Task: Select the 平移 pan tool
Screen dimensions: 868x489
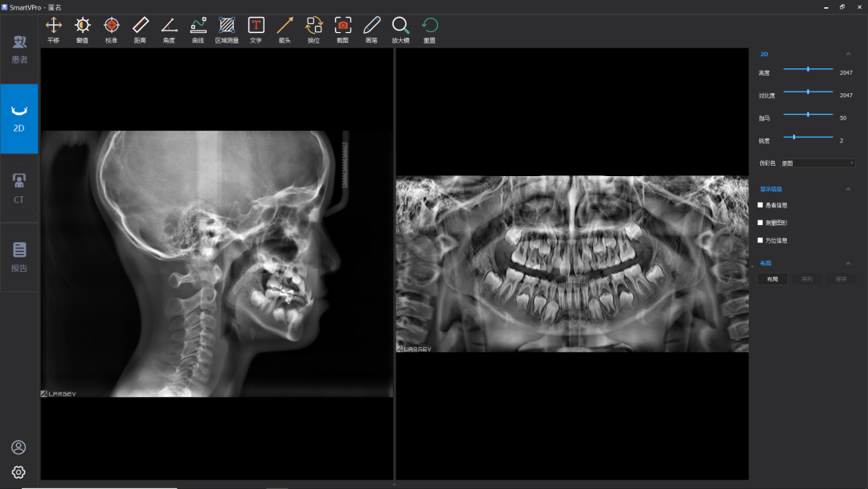Action: click(54, 30)
